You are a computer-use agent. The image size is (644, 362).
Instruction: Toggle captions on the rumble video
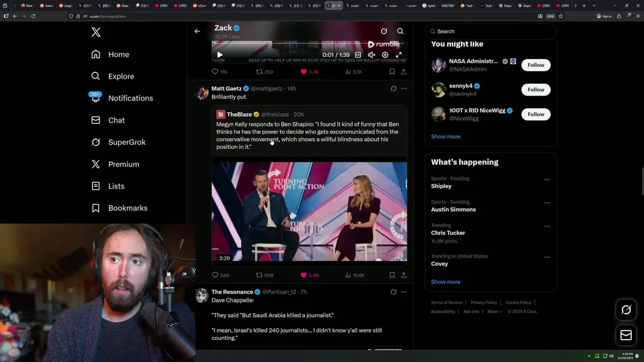point(358,55)
